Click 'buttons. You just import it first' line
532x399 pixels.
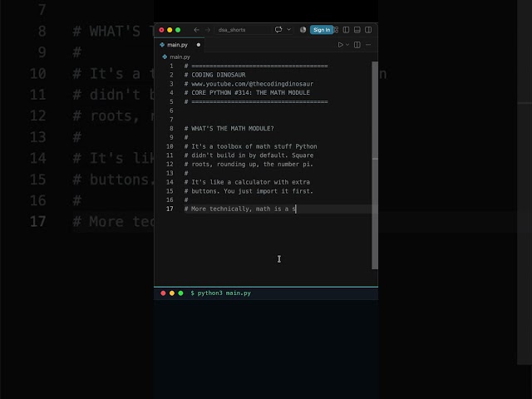pos(249,191)
